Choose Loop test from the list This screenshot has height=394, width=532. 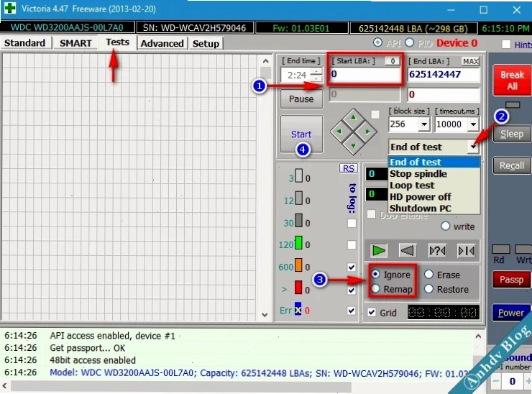tap(434, 185)
